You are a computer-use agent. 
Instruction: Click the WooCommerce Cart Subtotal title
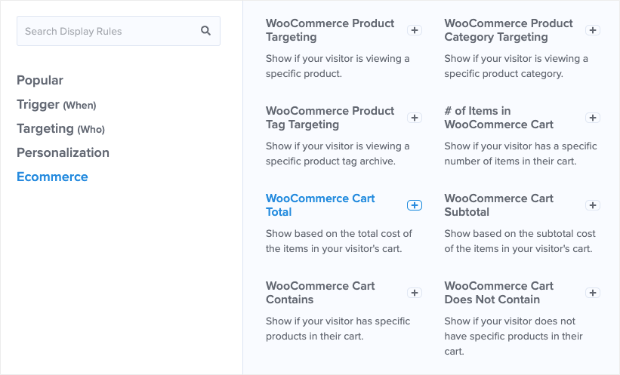(x=499, y=205)
